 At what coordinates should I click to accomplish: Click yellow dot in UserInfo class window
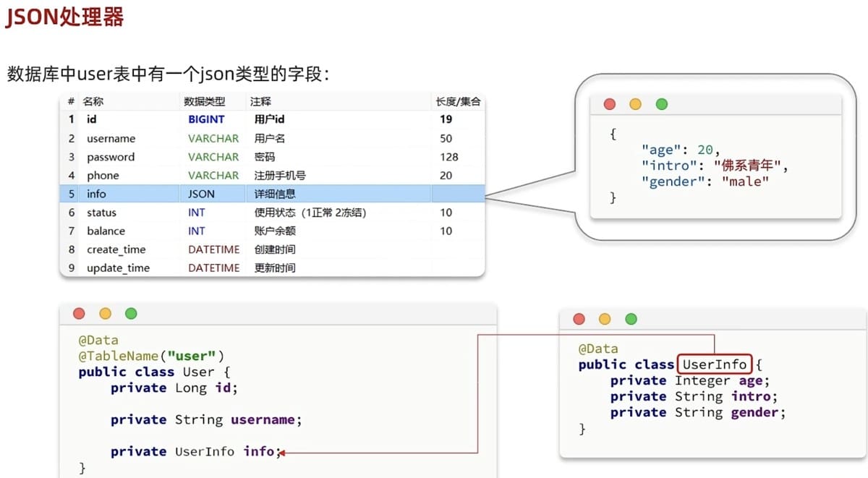[605, 319]
